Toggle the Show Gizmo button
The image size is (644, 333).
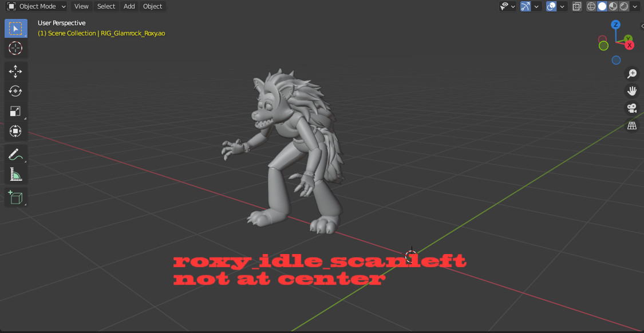point(526,6)
